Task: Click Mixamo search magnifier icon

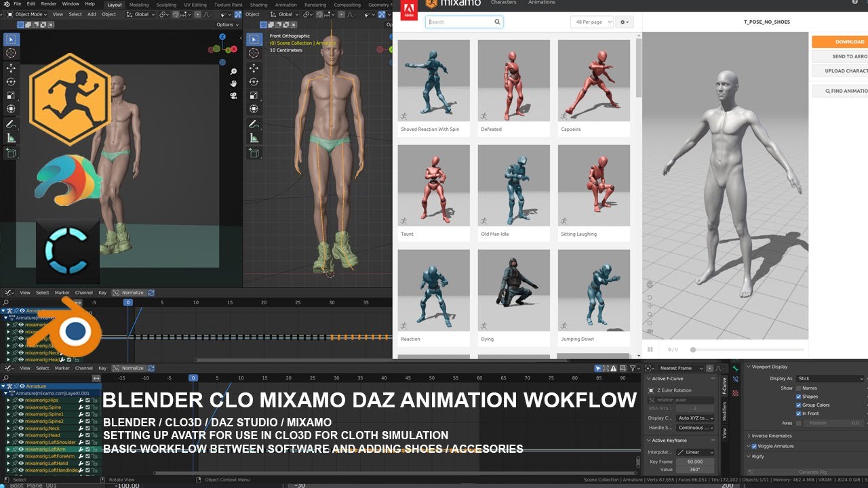Action: point(497,22)
